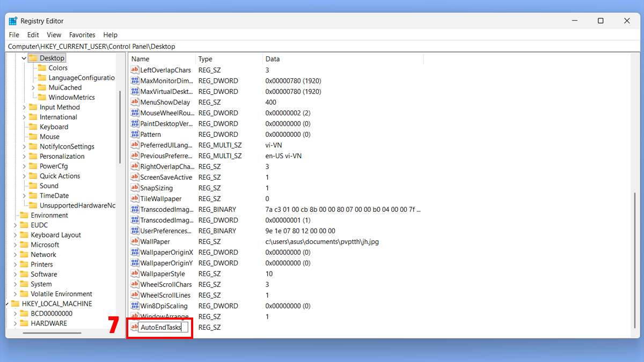This screenshot has width=644, height=362.
Task: Select the BCD00000000 tree key
Action: pyautogui.click(x=52, y=314)
